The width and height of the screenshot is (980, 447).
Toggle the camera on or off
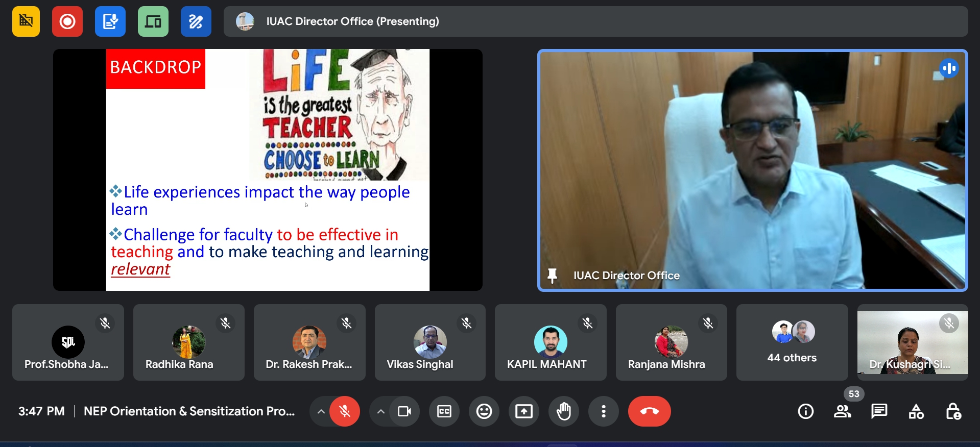[x=404, y=411]
